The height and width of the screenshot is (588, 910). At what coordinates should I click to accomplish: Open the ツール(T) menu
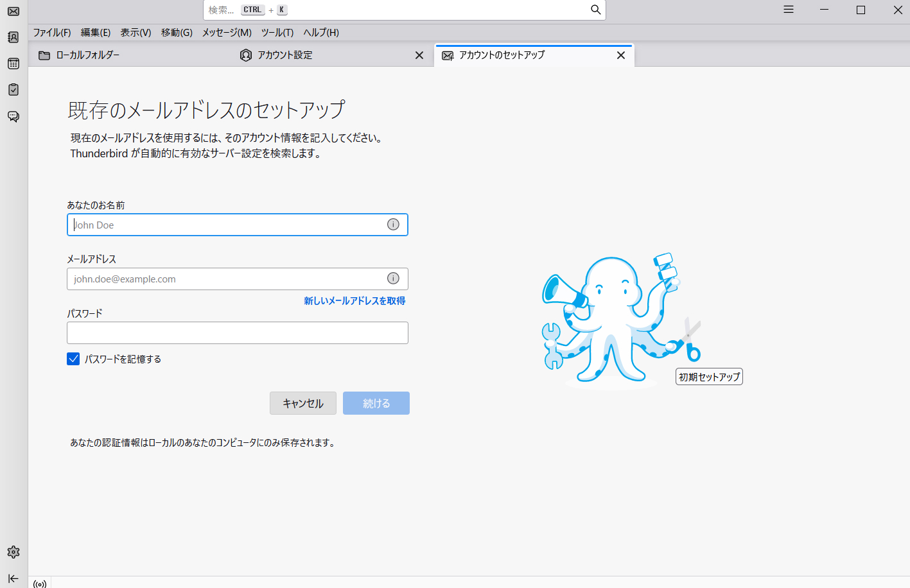277,33
